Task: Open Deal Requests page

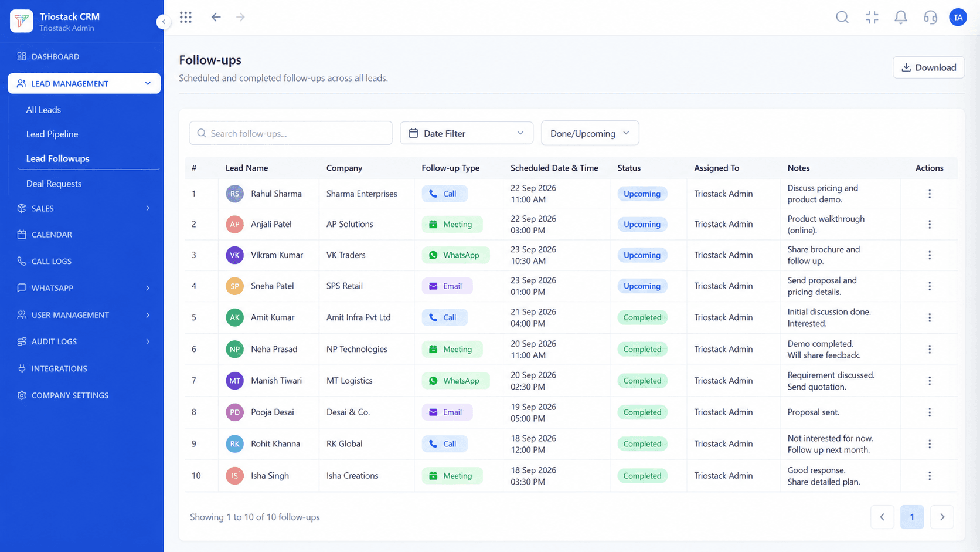Action: [54, 184]
